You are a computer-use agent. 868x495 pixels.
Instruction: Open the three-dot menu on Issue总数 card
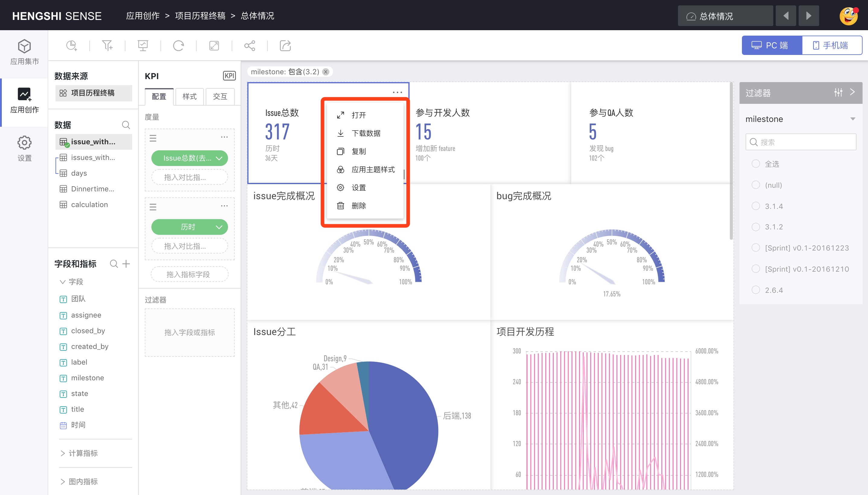pos(397,92)
